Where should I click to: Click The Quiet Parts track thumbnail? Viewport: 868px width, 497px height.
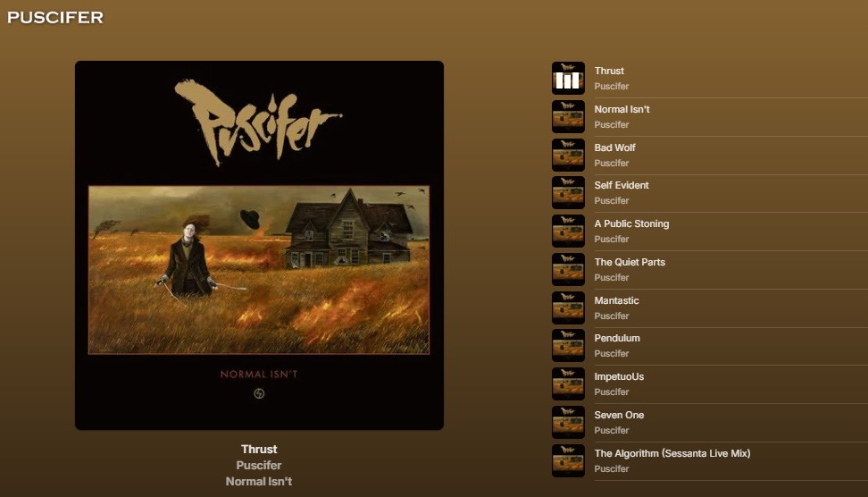[568, 269]
